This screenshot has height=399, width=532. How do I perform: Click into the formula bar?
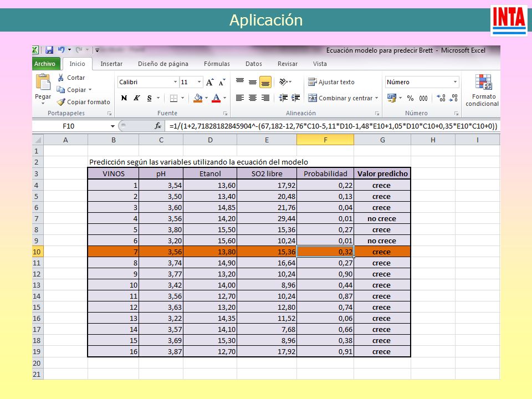click(x=332, y=126)
